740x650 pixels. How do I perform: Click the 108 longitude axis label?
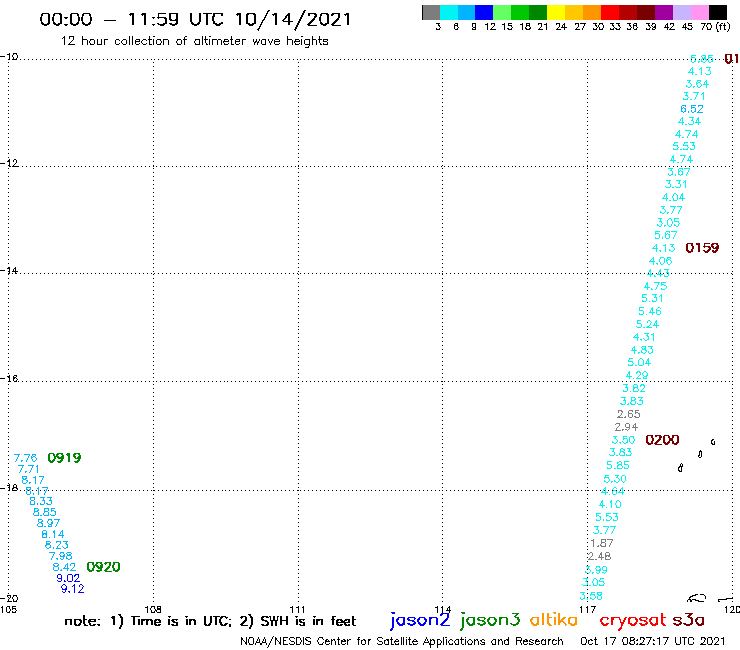coord(152,609)
